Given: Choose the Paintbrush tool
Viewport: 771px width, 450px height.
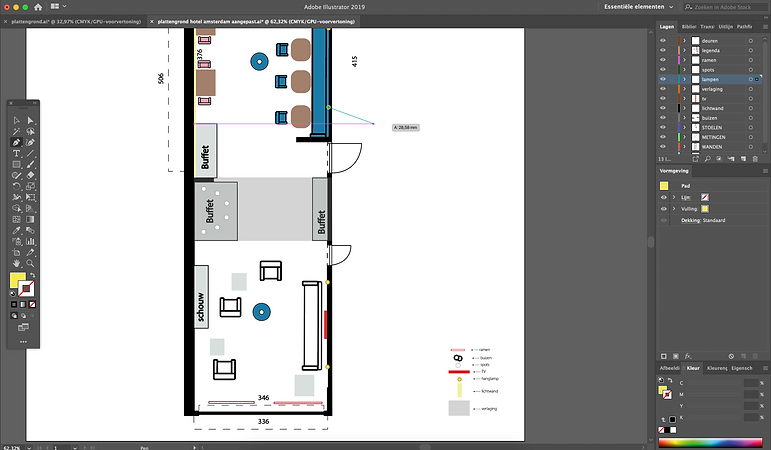Looking at the screenshot, I should point(30,164).
